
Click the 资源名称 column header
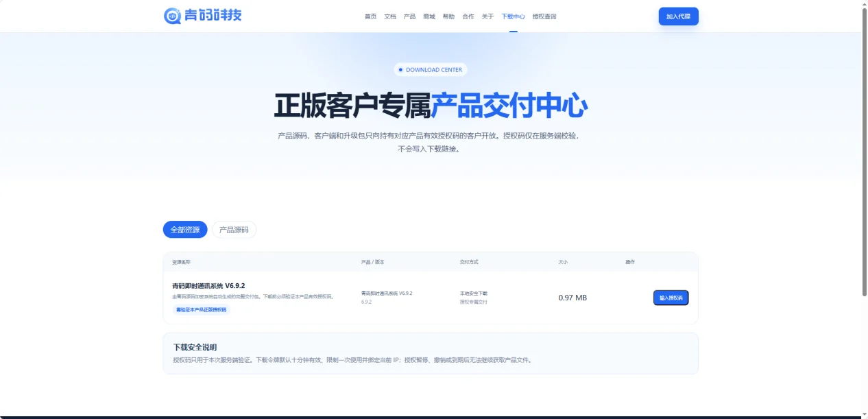[x=181, y=262]
